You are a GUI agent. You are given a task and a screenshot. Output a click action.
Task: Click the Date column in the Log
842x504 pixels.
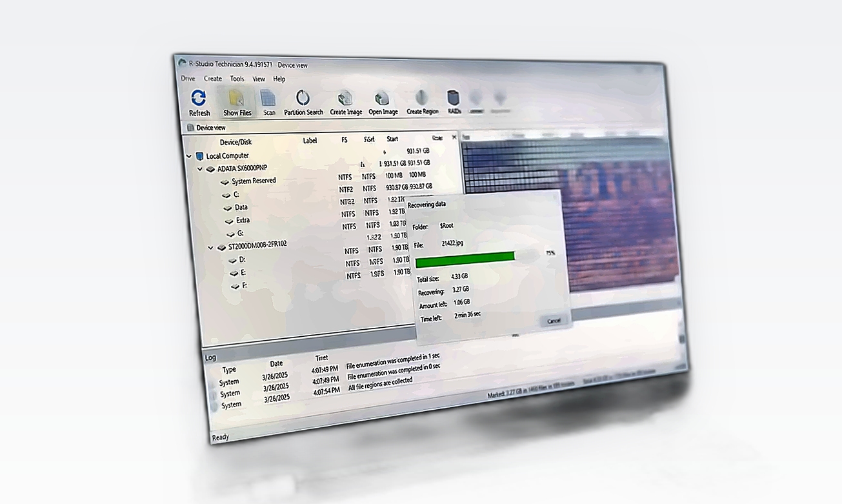[276, 363]
